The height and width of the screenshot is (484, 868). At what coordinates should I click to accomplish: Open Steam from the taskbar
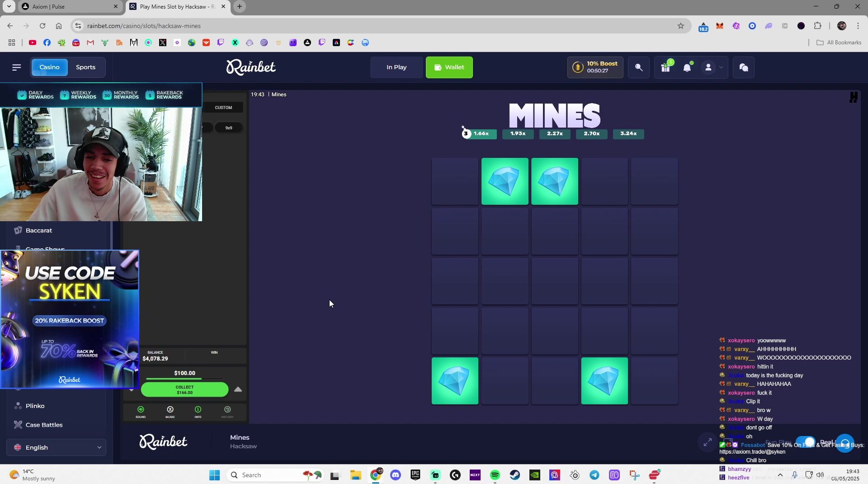(x=515, y=475)
